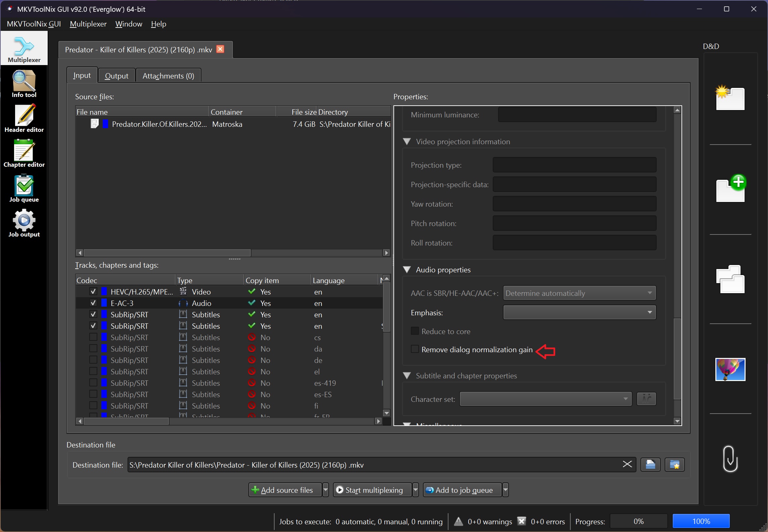Image resolution: width=768 pixels, height=532 pixels.
Task: Click Start multiplexing button
Action: click(x=373, y=490)
